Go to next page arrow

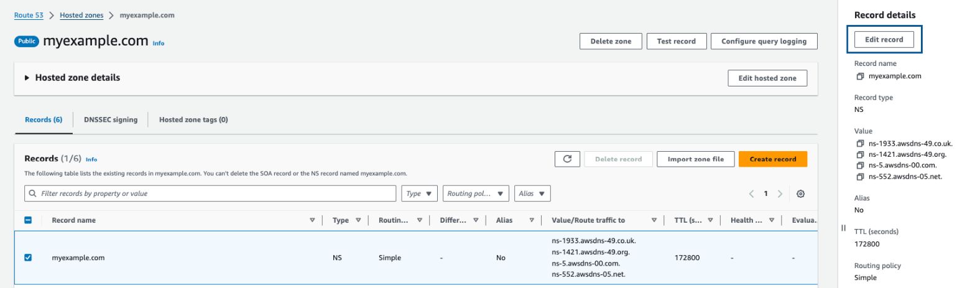(x=780, y=194)
